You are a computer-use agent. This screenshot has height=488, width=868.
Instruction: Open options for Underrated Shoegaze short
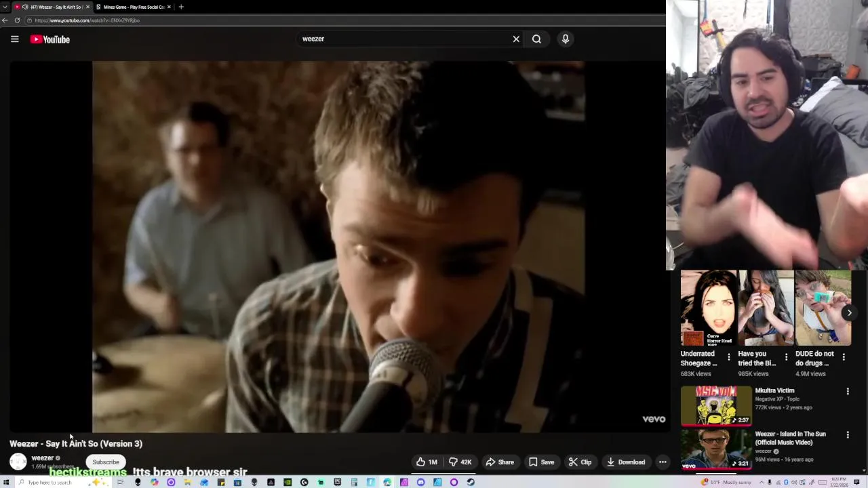(729, 357)
